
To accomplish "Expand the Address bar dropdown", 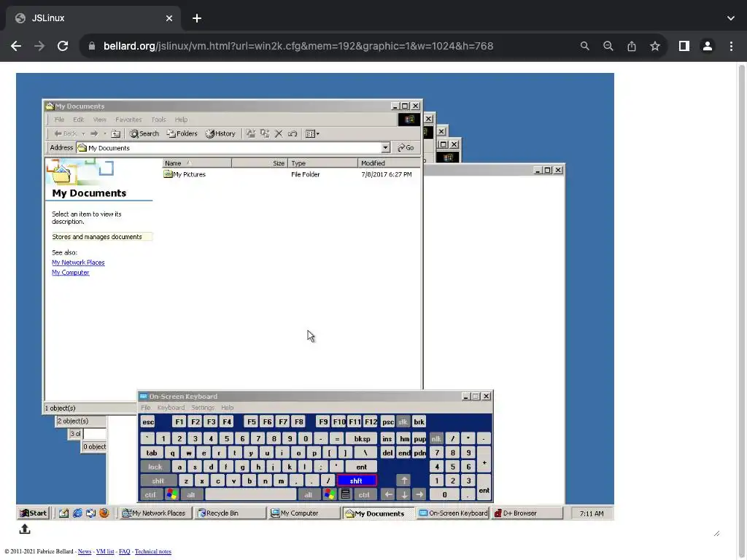I will [385, 147].
